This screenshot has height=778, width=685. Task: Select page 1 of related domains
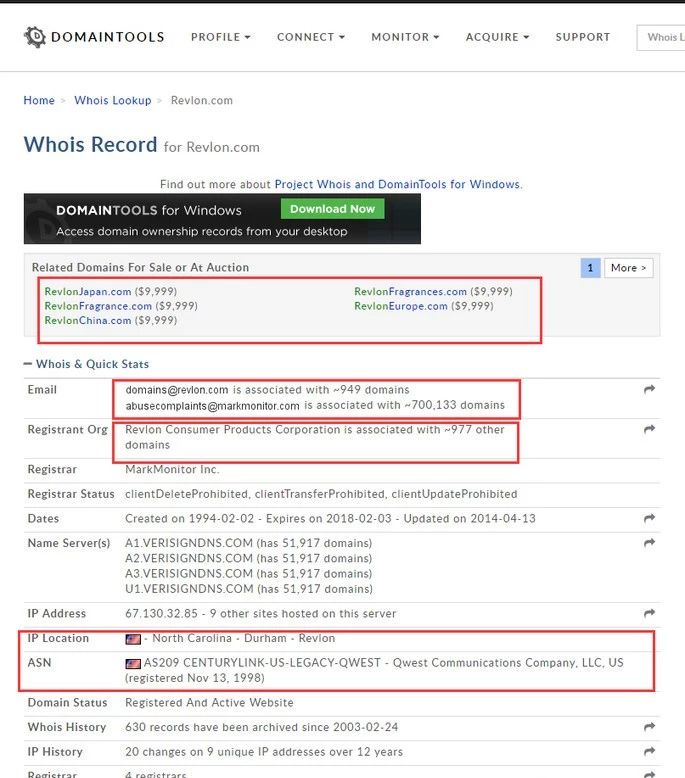(590, 268)
